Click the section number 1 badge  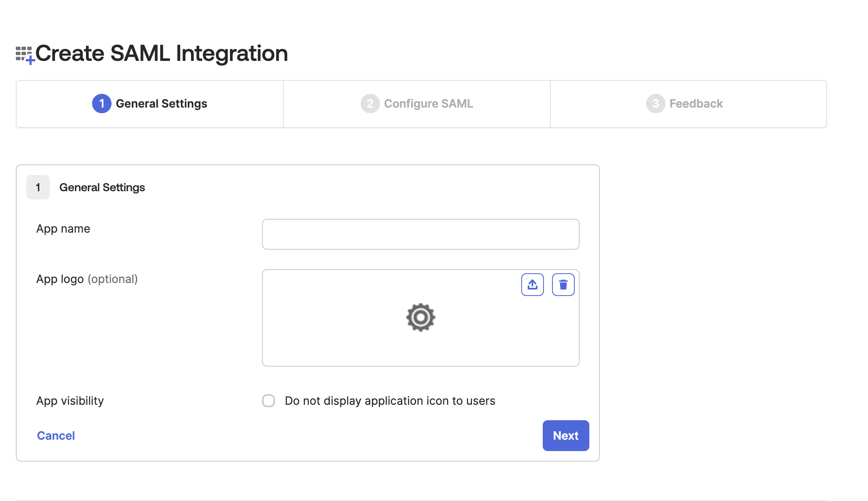click(x=38, y=187)
